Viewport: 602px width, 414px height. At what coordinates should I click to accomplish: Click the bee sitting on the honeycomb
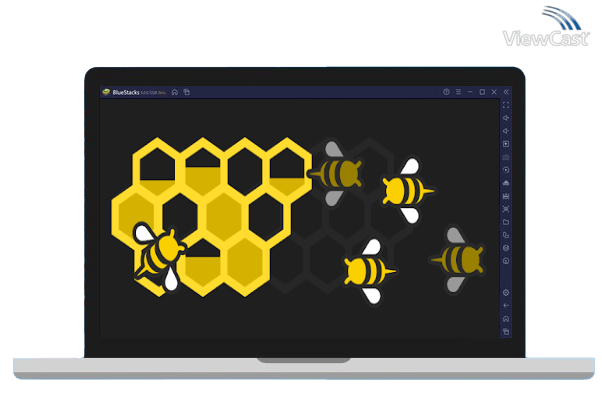pos(159,257)
